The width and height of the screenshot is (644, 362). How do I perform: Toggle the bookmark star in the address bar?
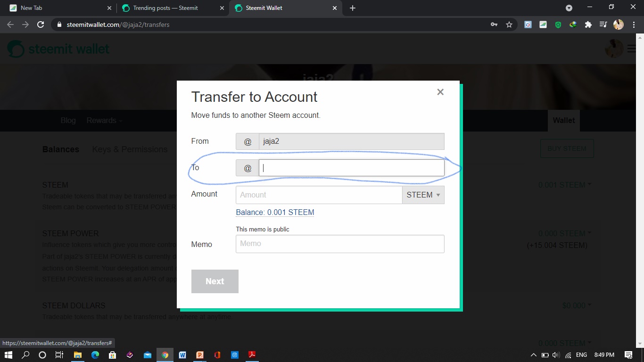point(509,25)
